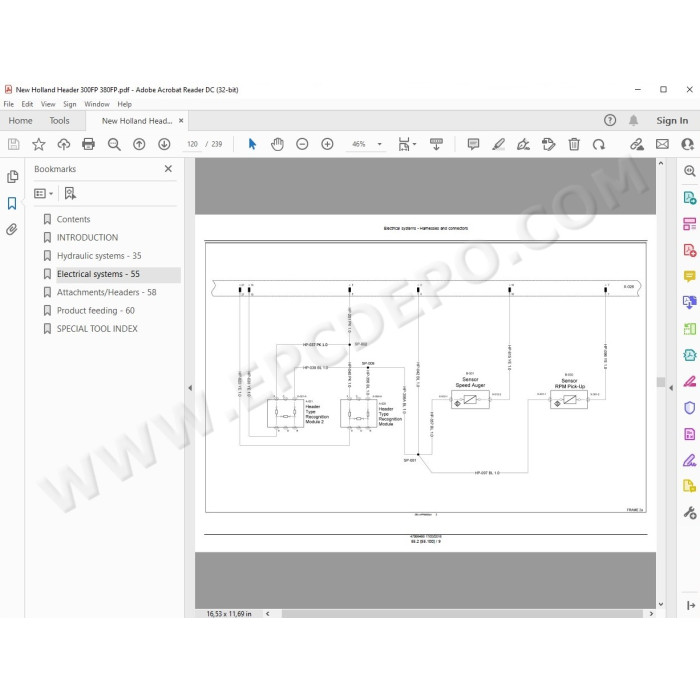This screenshot has width=700, height=700.
Task: Activate the Hand pan tool
Action: pos(277,144)
